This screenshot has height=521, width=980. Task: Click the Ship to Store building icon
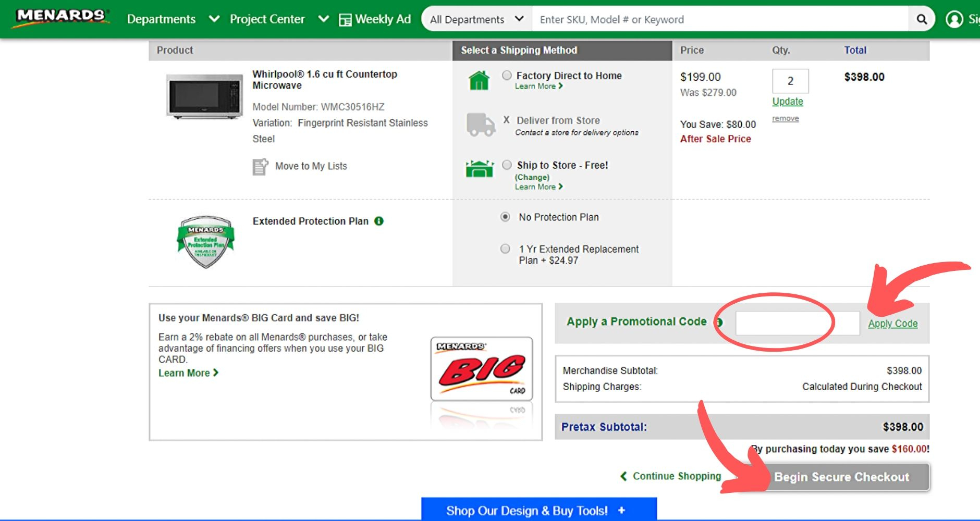point(480,169)
